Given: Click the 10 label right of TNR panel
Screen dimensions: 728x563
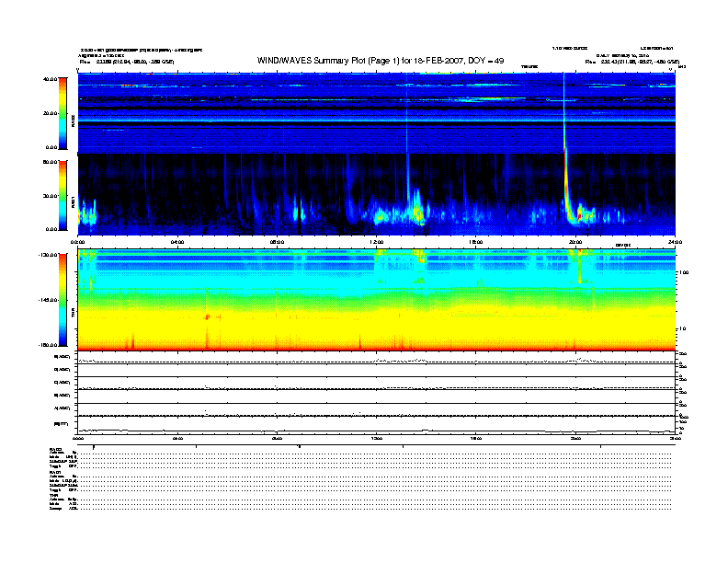Looking at the screenshot, I should pos(682,329).
